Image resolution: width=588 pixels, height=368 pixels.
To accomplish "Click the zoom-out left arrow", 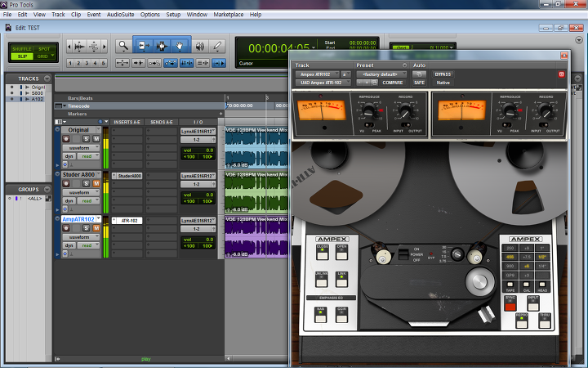I will [69, 47].
